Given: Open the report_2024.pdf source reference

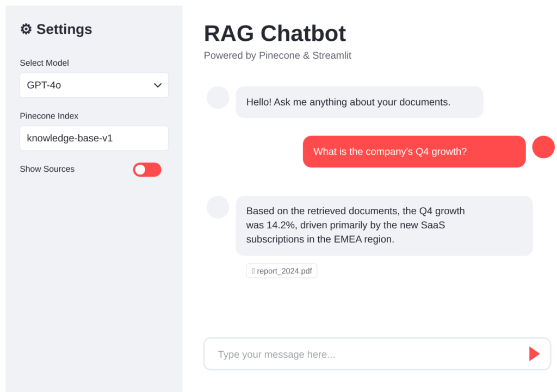Looking at the screenshot, I should pos(281,270).
